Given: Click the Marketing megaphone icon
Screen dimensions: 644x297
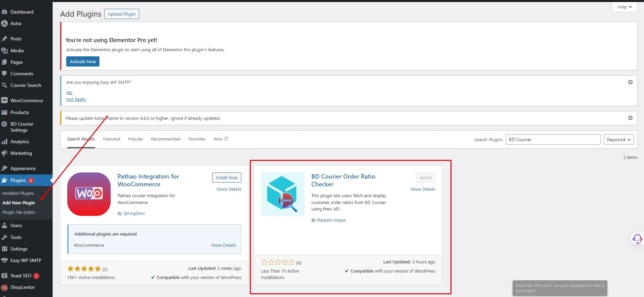Looking at the screenshot, I should 4,153.
